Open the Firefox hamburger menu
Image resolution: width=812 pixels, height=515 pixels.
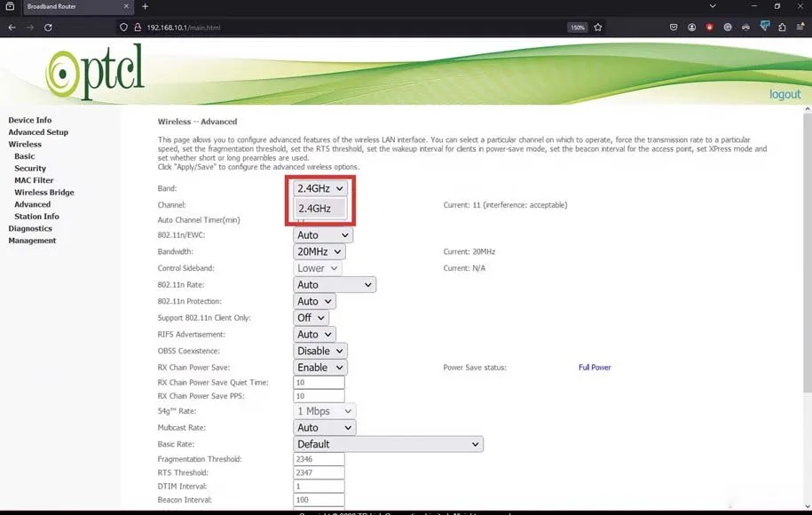[x=800, y=28]
